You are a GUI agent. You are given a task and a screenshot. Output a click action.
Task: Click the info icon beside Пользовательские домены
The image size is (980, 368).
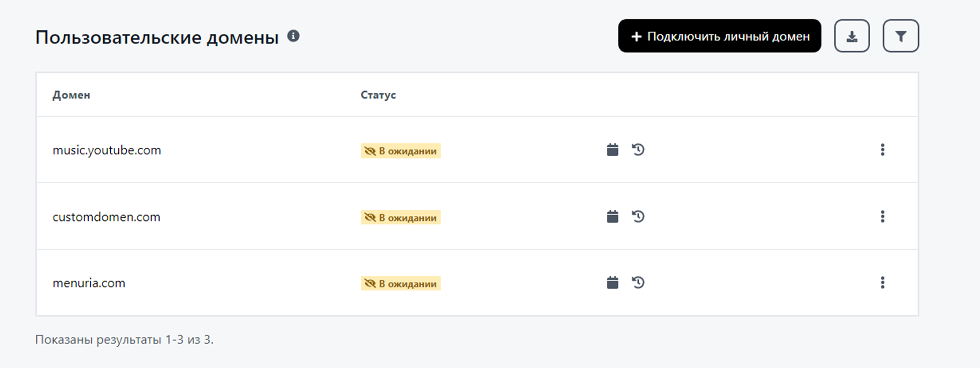point(293,36)
